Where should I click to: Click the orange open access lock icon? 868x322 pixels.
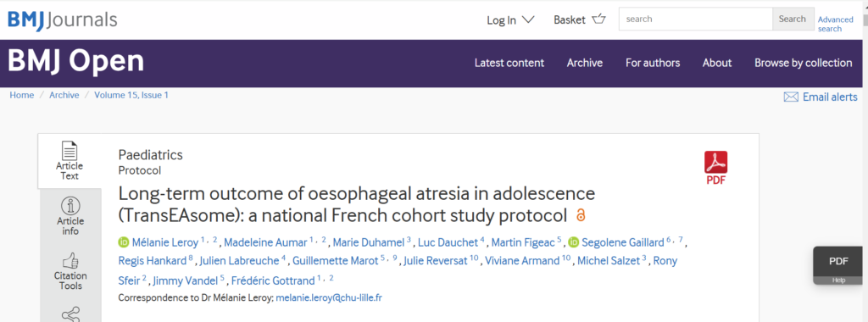point(581,214)
